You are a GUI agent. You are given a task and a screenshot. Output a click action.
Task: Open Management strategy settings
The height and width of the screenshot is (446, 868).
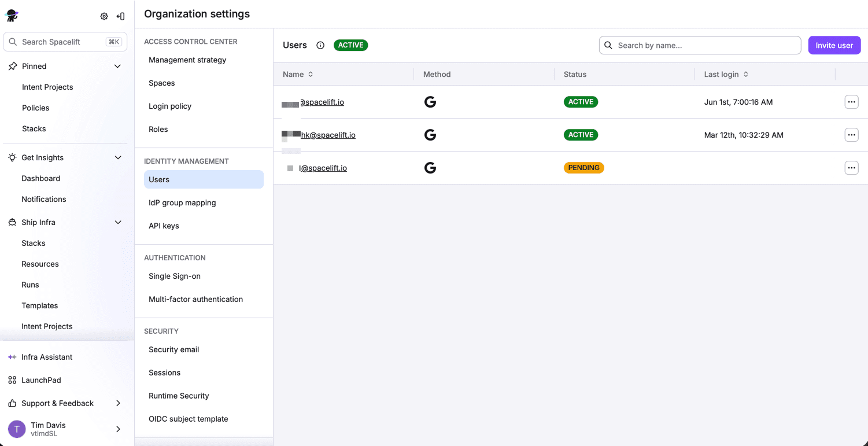coord(187,60)
